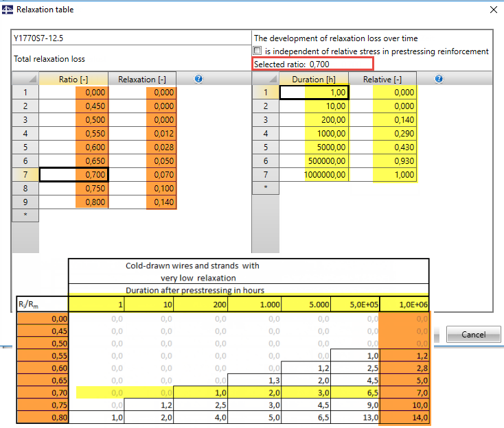The image size is (504, 428).
Task: Select Ratio cell 0,450
Action: coord(73,106)
